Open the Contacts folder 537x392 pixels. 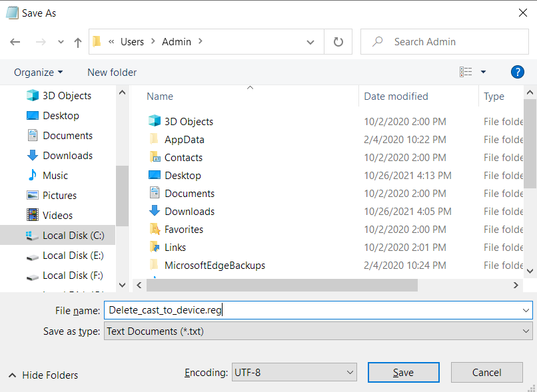click(x=183, y=157)
